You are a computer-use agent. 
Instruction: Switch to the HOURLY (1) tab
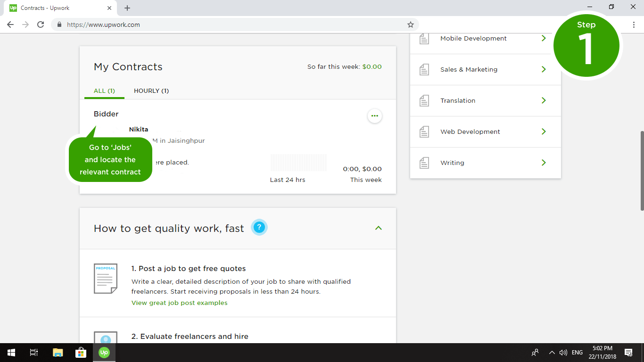tap(151, 90)
